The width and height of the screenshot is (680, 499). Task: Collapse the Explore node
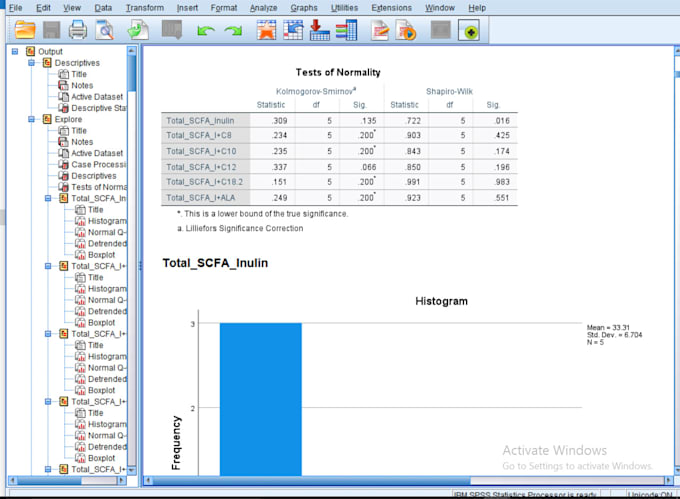31,119
